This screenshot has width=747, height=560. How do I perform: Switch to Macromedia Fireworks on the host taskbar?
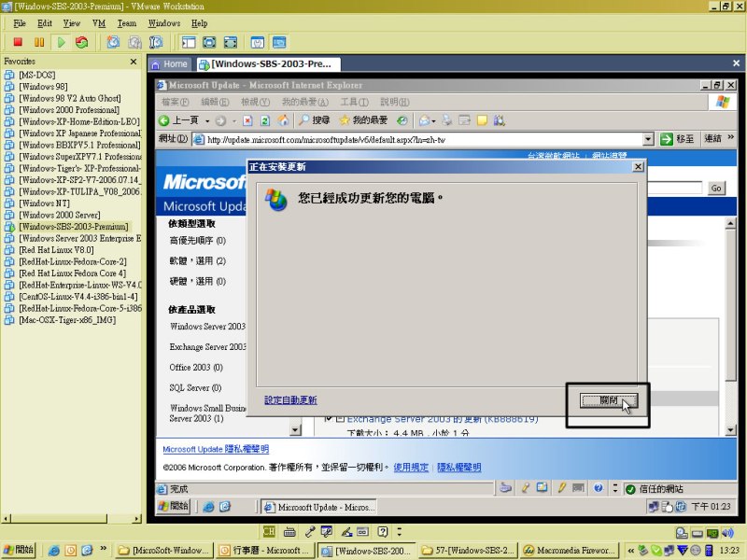pyautogui.click(x=570, y=551)
